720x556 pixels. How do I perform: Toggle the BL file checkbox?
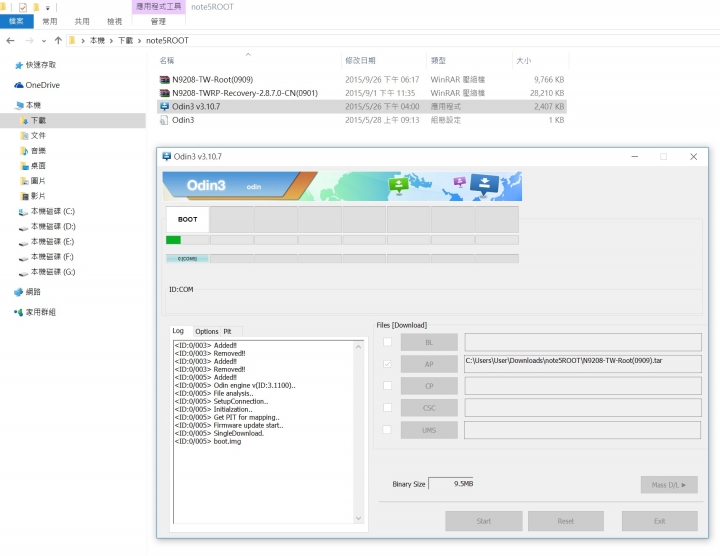[x=388, y=342]
